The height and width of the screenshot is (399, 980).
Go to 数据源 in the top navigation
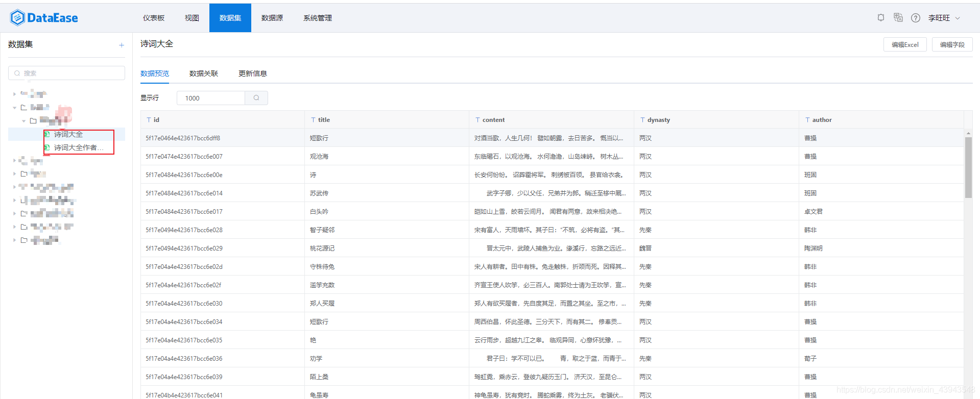pyautogui.click(x=272, y=18)
